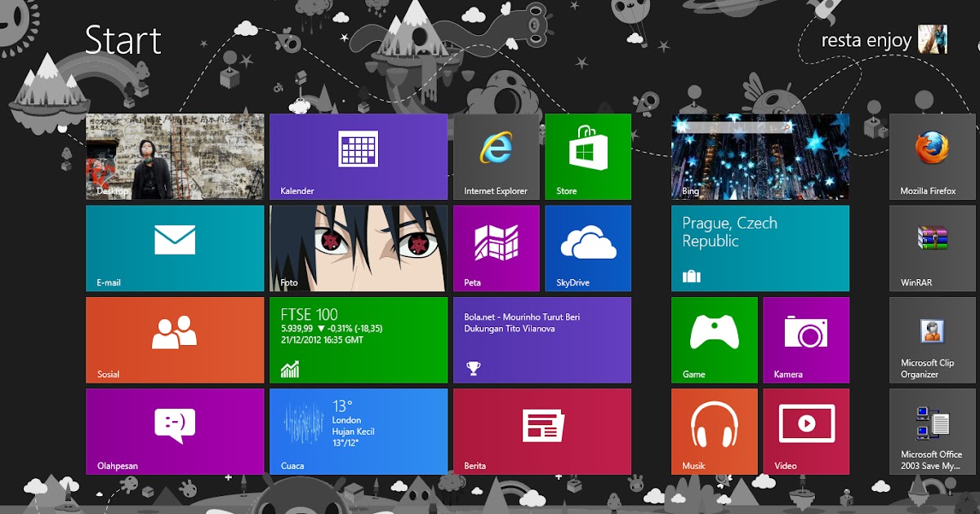
Task: Launch the WinRAR tile
Action: tap(933, 248)
